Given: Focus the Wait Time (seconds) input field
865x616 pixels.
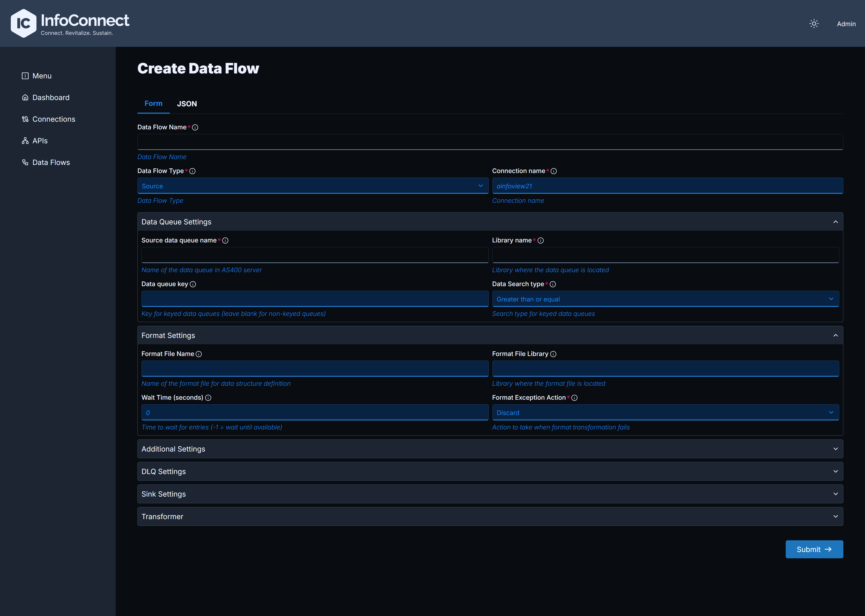Looking at the screenshot, I should [315, 412].
